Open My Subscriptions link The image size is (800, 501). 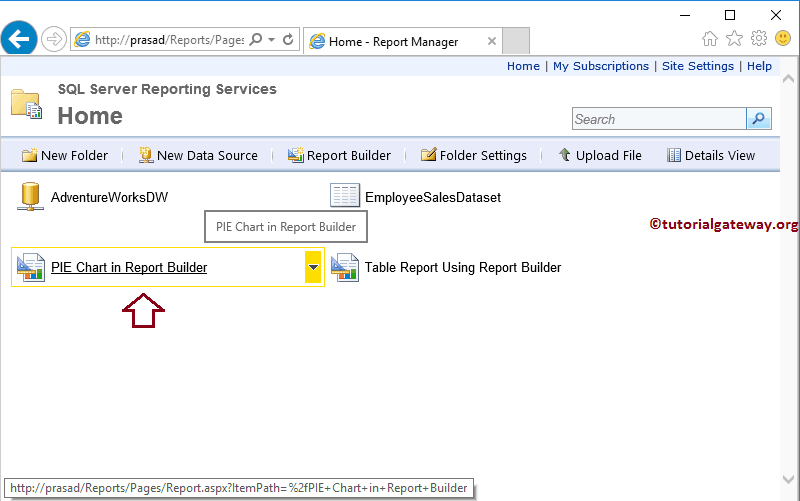coord(601,66)
